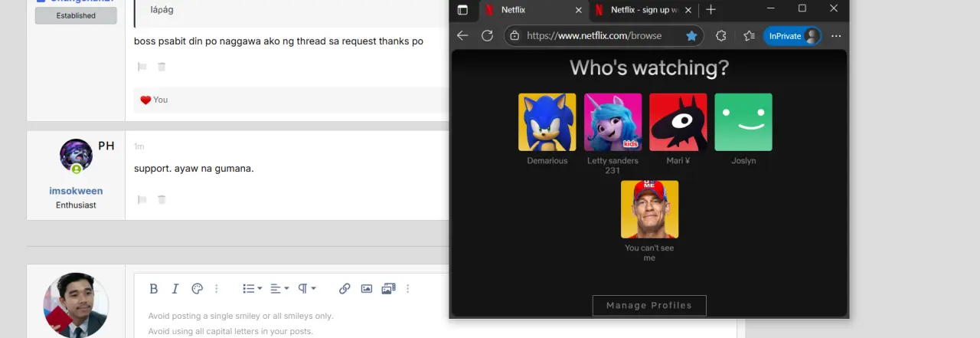Open more options after the gallery icon
Screen dimensions: 980x338
[407, 289]
